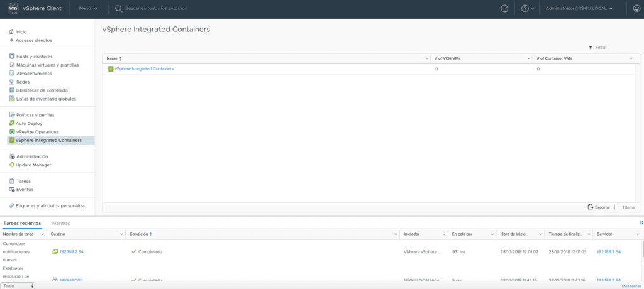The width and height of the screenshot is (644, 289).
Task: Click the 192.168.2.54 host icon
Action: pos(55,252)
